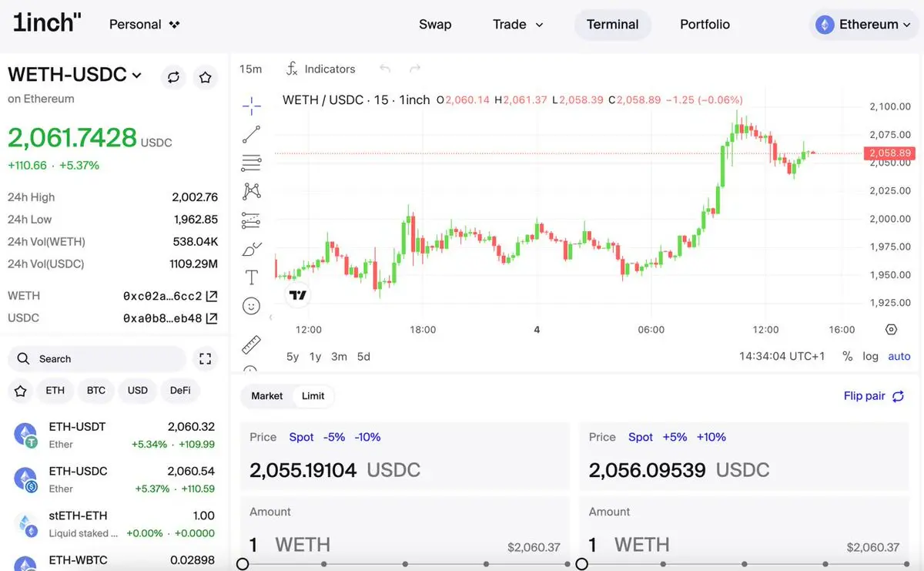Click the stETH-ETH token pair icon
This screenshot has height=571, width=924.
(x=26, y=524)
